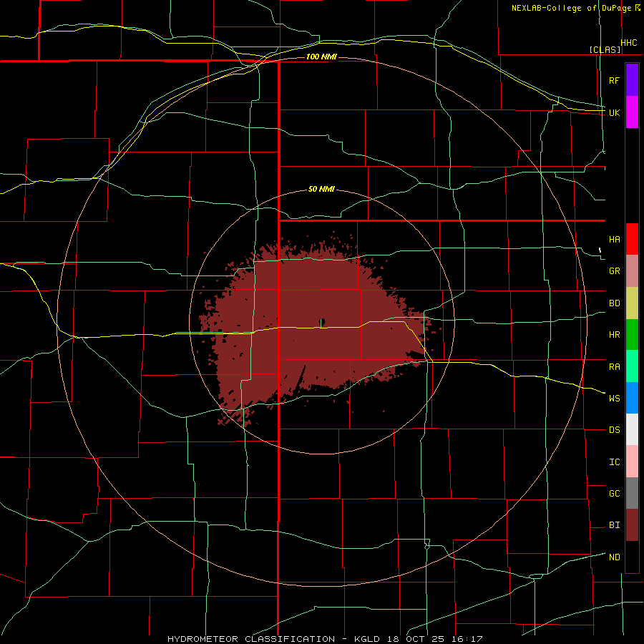Image resolution: width=644 pixels, height=644 pixels.
Task: Click the UK magenta legend swatch
Action: tap(632, 112)
